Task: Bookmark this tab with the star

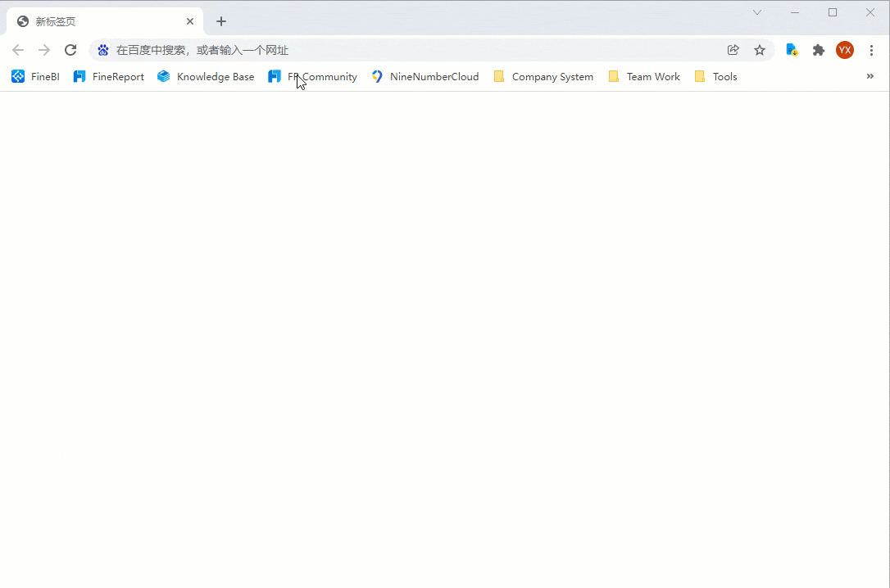Action: pos(760,50)
